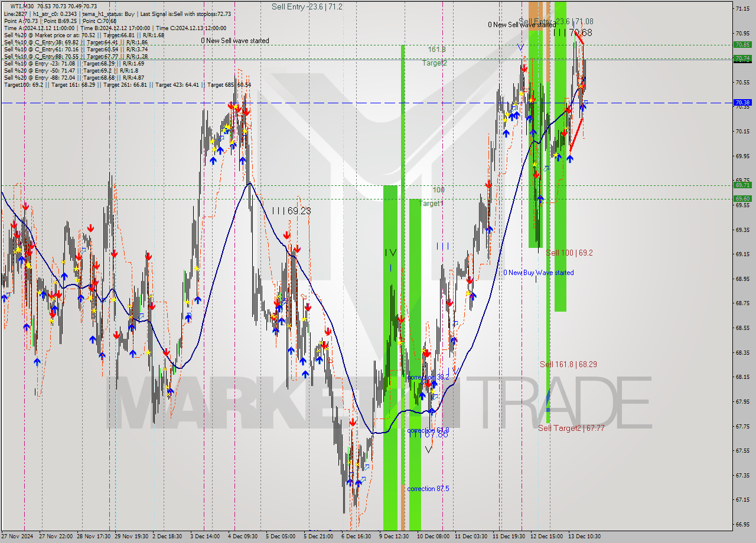
Task: Click the green 70.74 price tag
Action: (x=742, y=58)
